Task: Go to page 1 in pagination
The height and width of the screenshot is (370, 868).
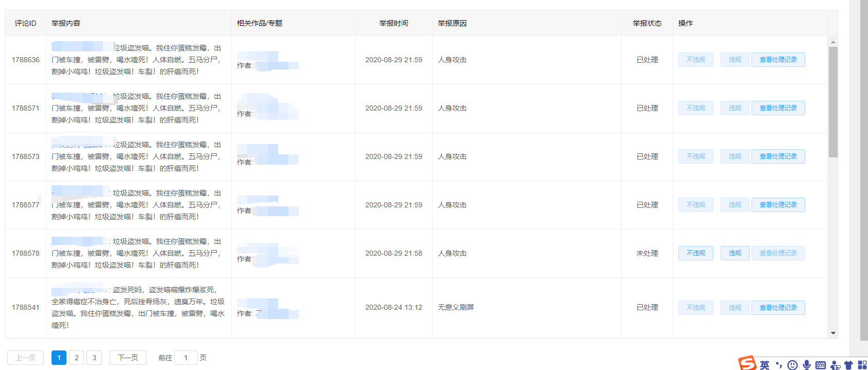Action: 59,358
